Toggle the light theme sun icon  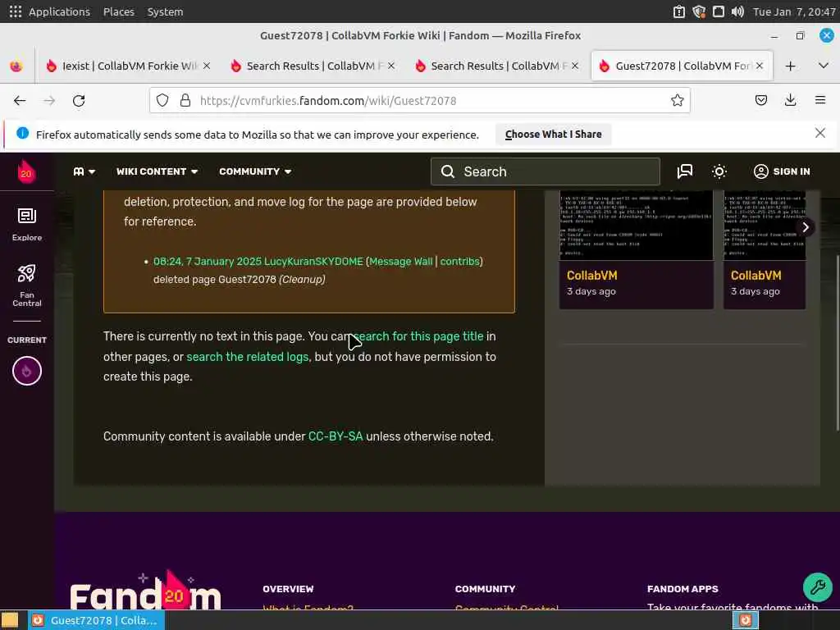pos(719,171)
